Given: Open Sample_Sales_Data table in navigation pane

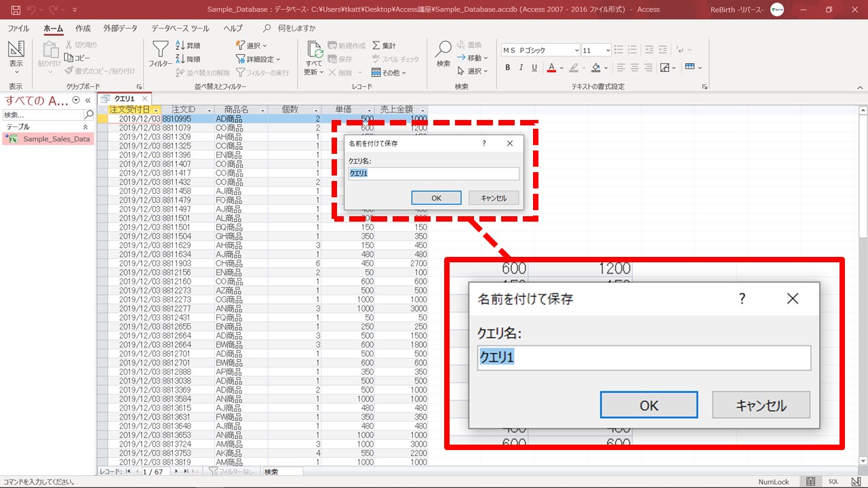Looking at the screenshot, I should [x=56, y=139].
